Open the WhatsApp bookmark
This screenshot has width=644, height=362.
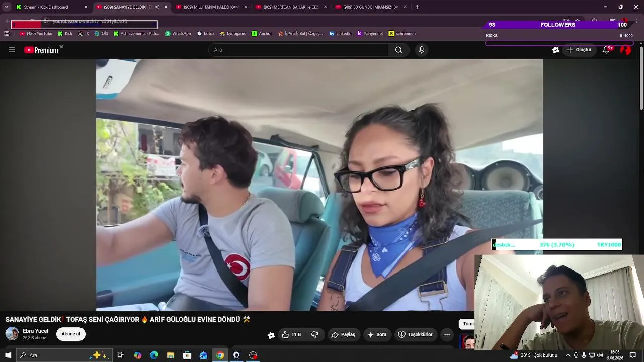pos(178,34)
